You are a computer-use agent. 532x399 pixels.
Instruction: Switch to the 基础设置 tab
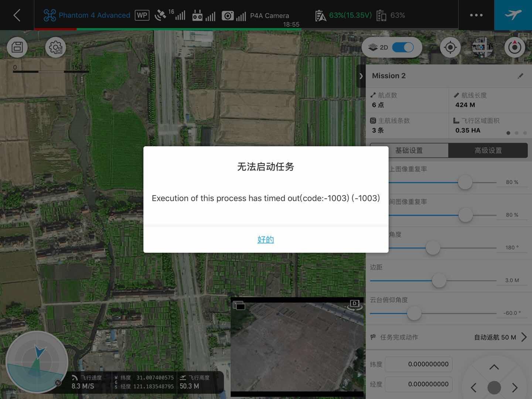409,150
